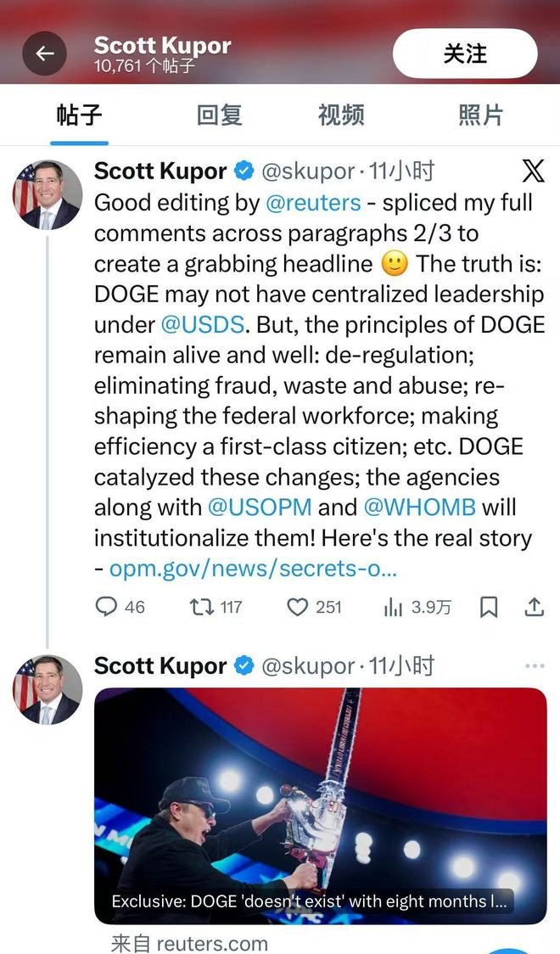Tap the repost icon with 117
The image size is (560, 954).
click(201, 607)
